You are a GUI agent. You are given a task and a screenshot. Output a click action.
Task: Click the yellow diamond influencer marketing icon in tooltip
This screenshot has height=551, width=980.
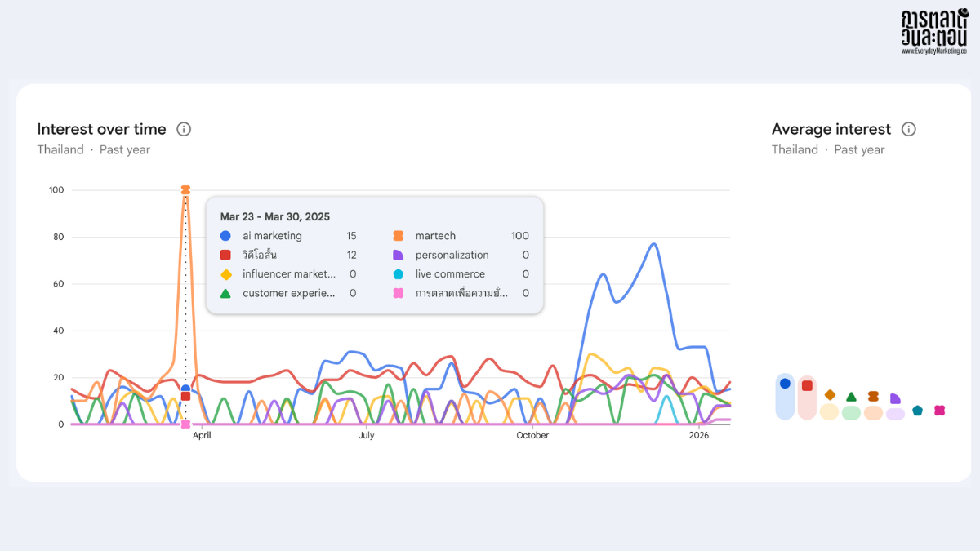click(x=225, y=274)
